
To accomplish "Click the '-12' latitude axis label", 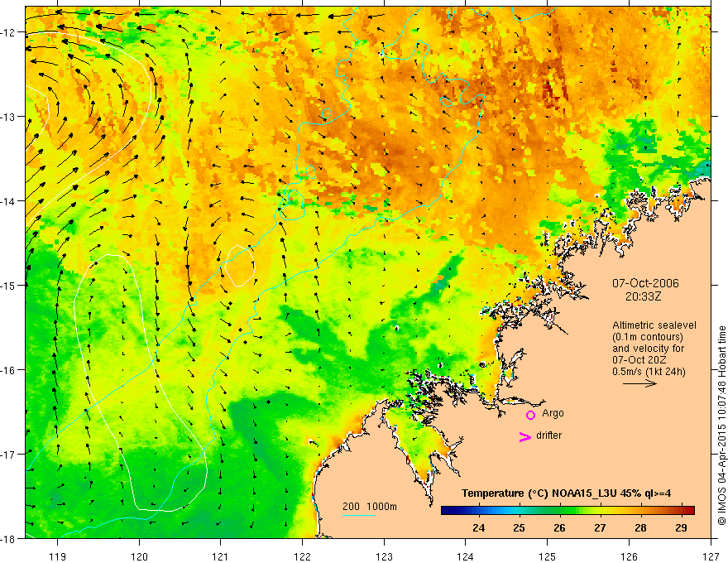I will [x=9, y=32].
